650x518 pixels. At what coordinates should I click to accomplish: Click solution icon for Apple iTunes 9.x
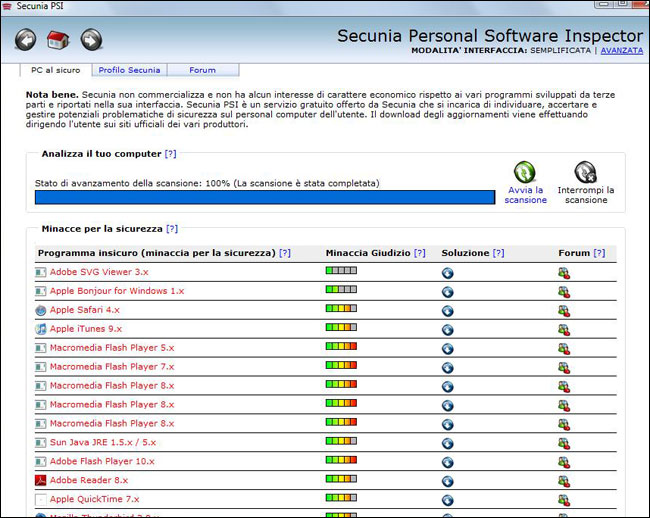coord(448,329)
